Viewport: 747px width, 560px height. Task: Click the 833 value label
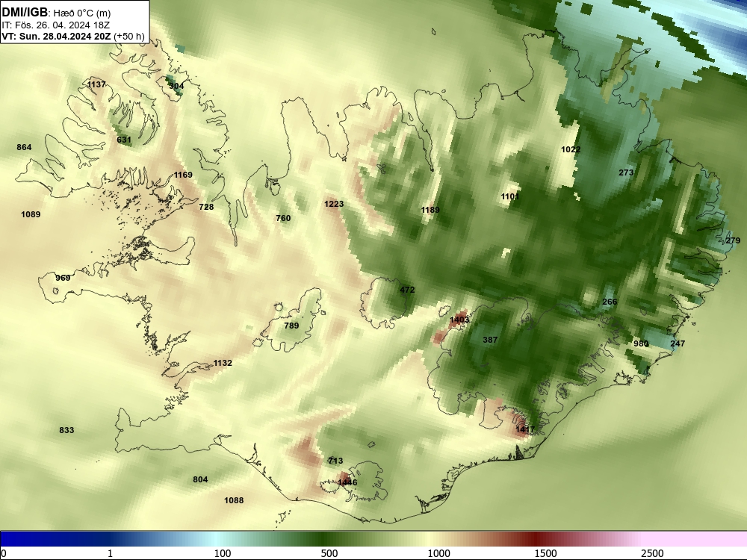pyautogui.click(x=66, y=430)
